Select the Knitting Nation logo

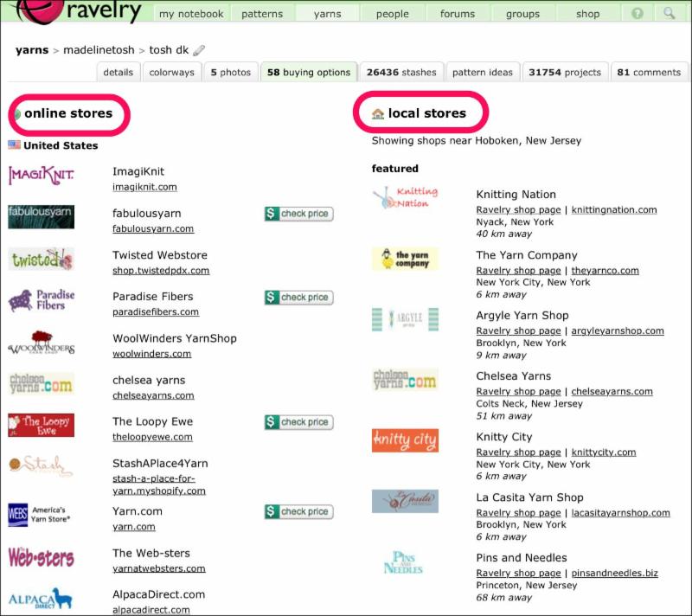point(405,198)
